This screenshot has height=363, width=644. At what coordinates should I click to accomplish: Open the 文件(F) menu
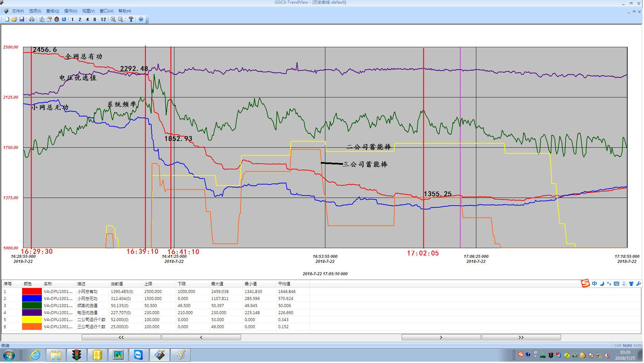click(18, 11)
